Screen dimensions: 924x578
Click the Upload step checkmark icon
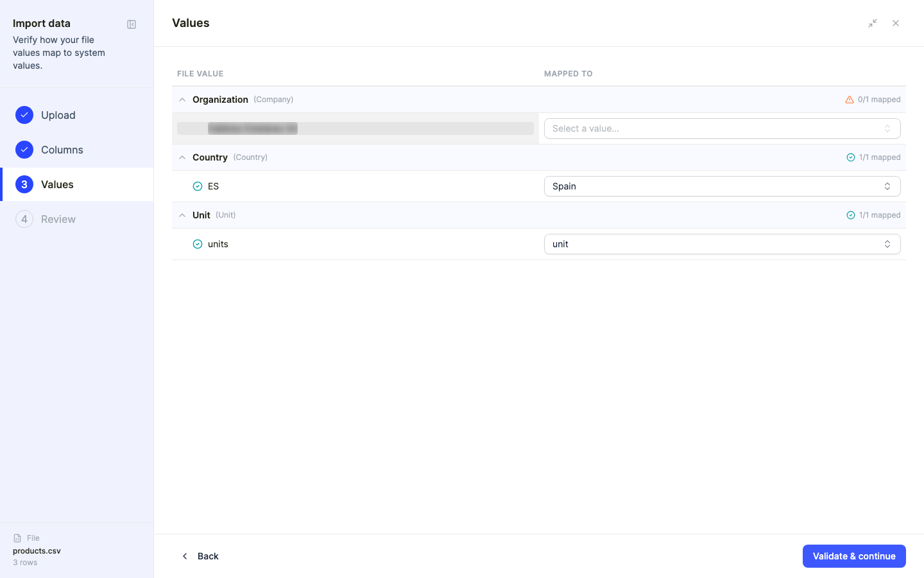coord(24,115)
